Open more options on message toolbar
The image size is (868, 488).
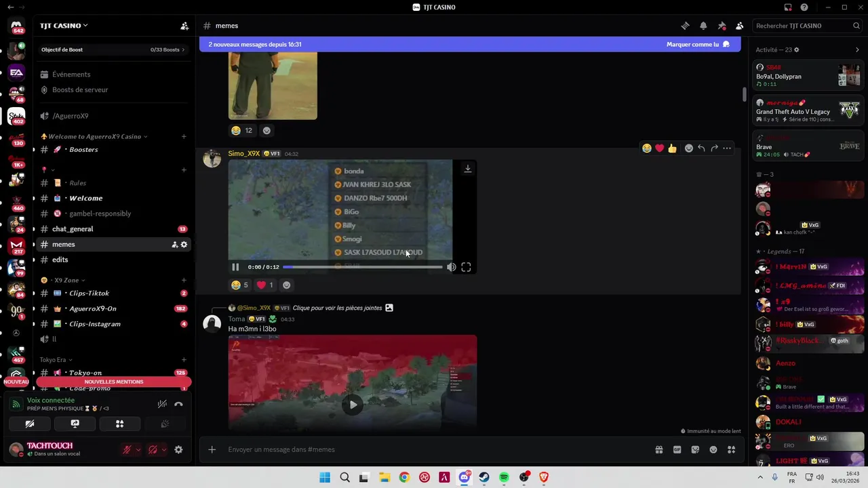pos(727,148)
